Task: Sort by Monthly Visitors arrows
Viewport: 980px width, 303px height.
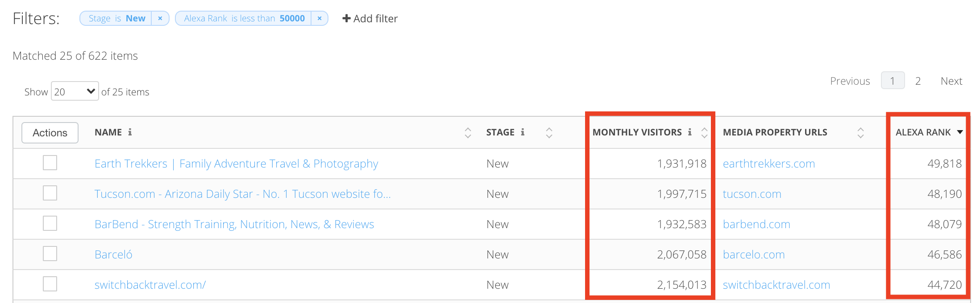Action: [x=704, y=133]
